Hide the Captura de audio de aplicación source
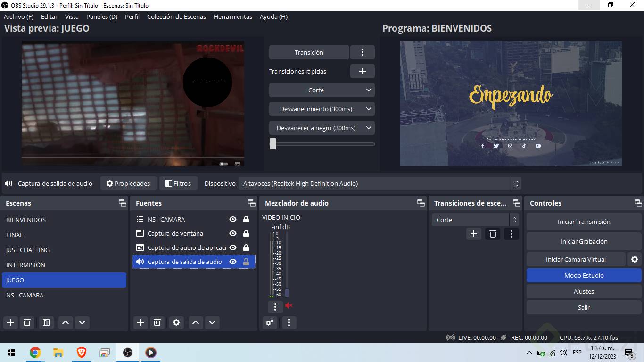This screenshot has height=362, width=644. tap(233, 247)
